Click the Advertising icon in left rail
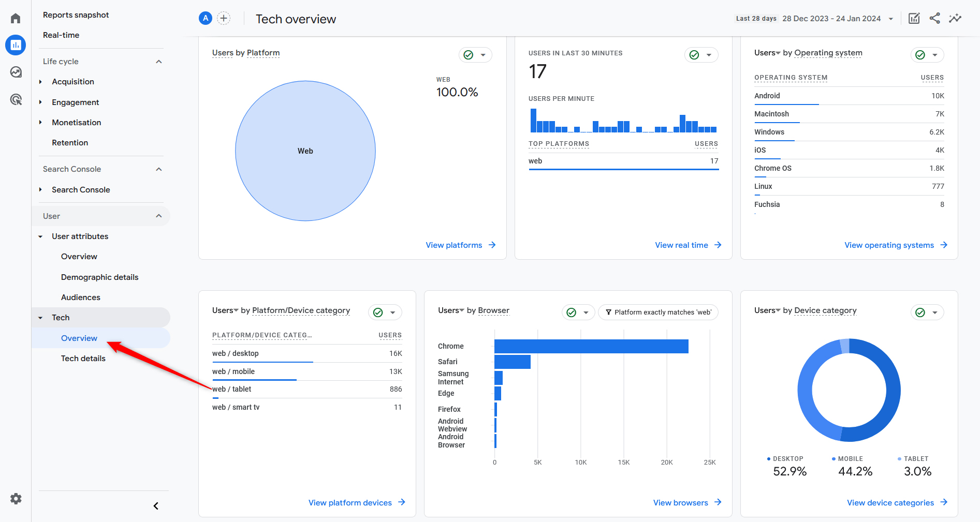The height and width of the screenshot is (522, 980). coord(15,99)
